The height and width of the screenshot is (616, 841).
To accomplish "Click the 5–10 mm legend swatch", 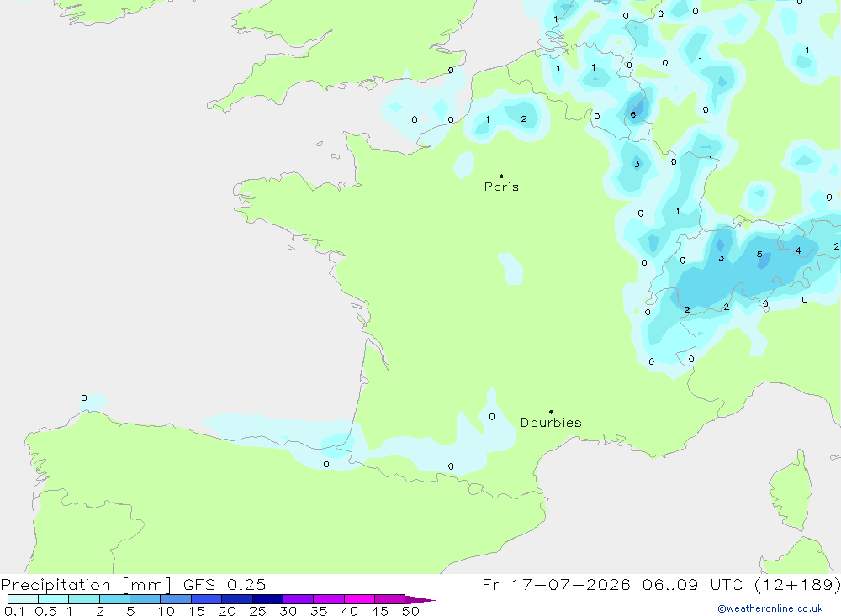I will pos(145,599).
